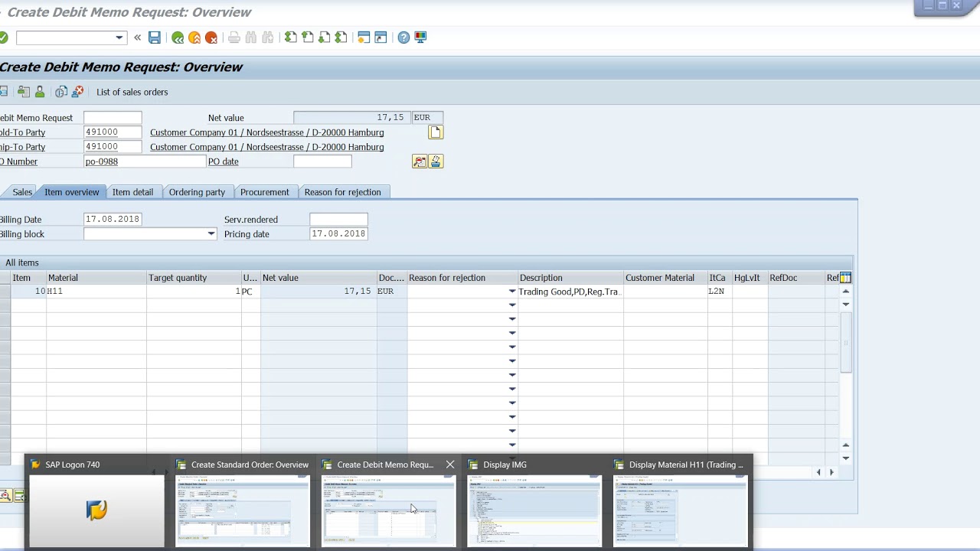Click the red Cancel icon
Viewport: 980px width, 551px height.
pyautogui.click(x=211, y=37)
